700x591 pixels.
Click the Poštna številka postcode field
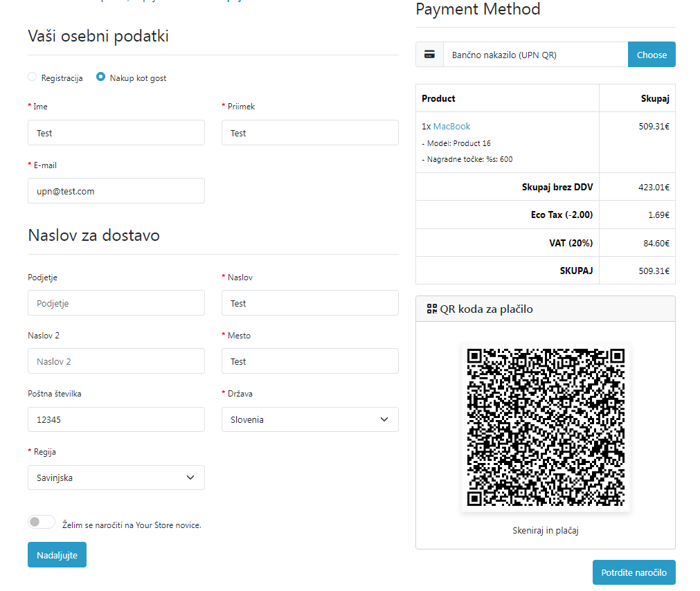[116, 419]
